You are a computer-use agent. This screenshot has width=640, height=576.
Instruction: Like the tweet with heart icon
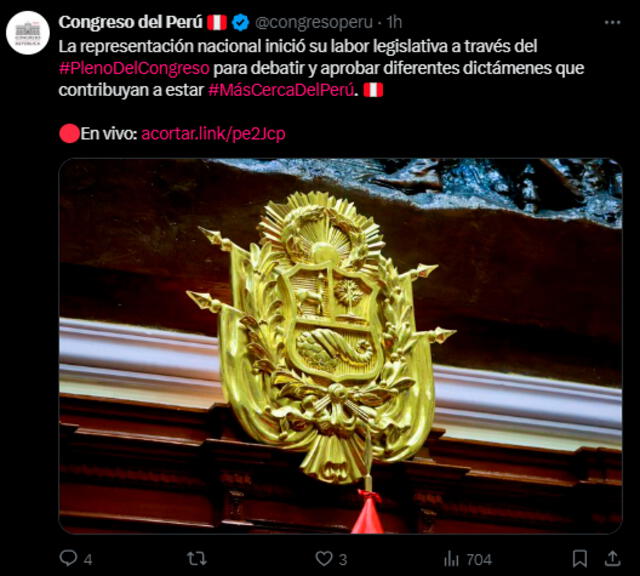click(324, 558)
